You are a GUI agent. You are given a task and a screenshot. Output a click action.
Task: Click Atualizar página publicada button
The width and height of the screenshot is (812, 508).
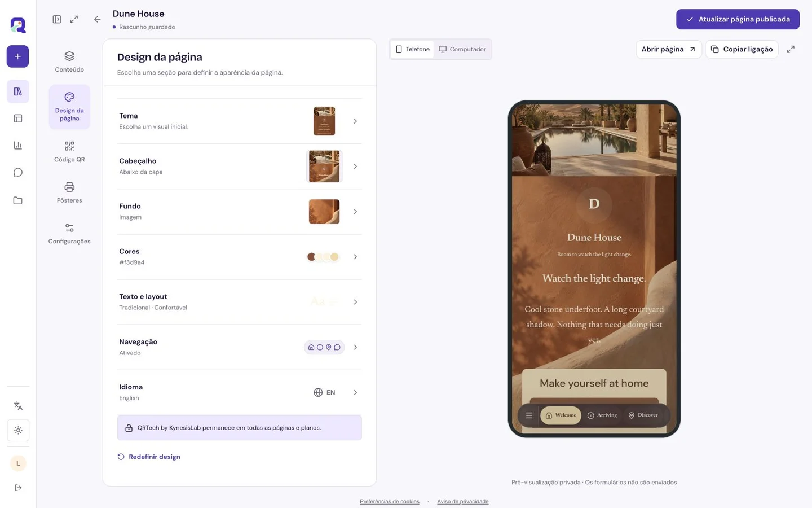738,19
